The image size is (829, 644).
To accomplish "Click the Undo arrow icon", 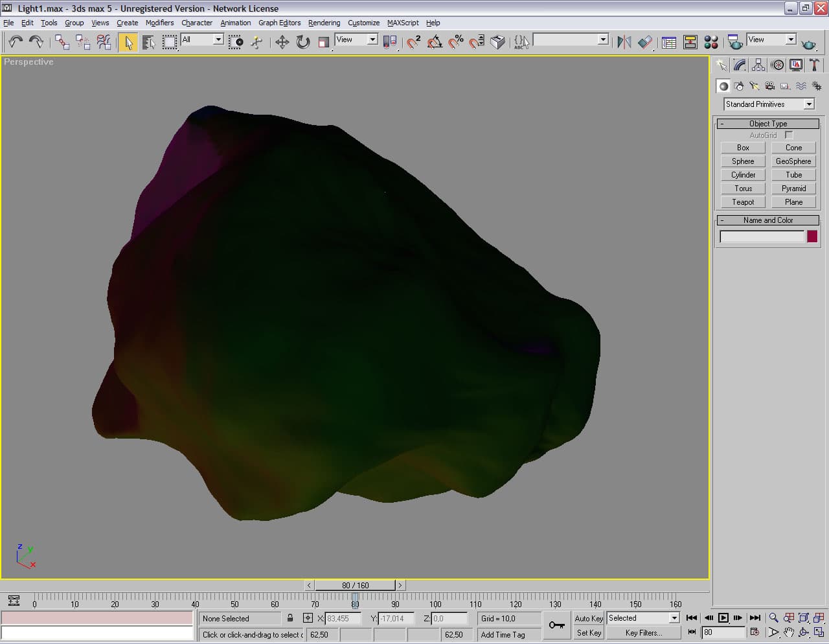I will pos(16,42).
